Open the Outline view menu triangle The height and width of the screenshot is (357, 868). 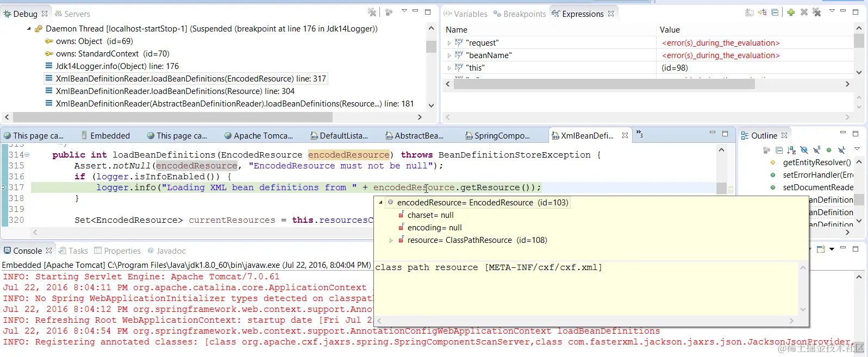pos(857,148)
